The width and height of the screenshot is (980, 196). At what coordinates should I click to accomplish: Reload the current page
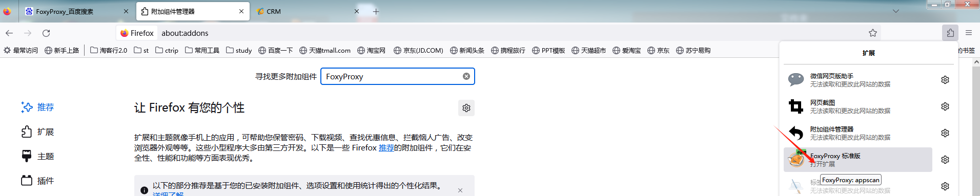tap(46, 33)
